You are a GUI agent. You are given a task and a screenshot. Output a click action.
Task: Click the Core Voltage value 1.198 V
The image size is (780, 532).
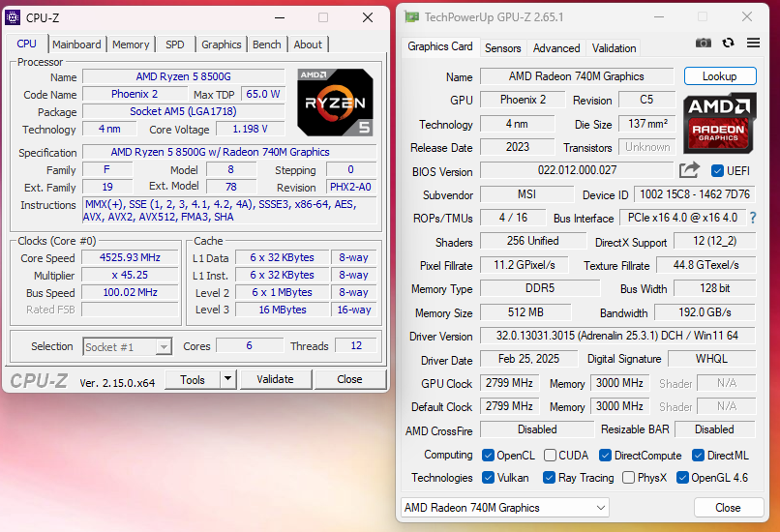point(251,130)
